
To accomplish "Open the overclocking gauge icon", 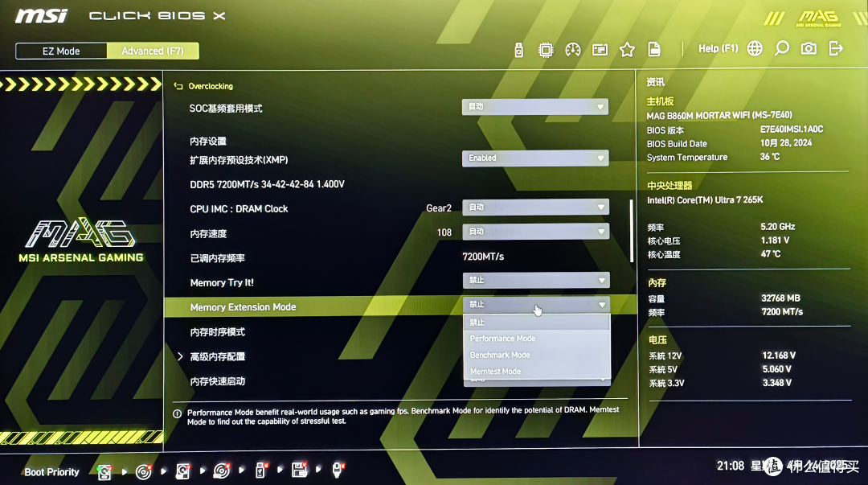I will coord(573,50).
